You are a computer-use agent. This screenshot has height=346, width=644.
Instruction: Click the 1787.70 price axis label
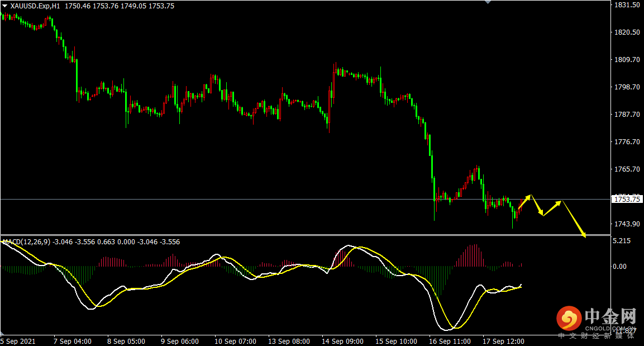point(627,114)
